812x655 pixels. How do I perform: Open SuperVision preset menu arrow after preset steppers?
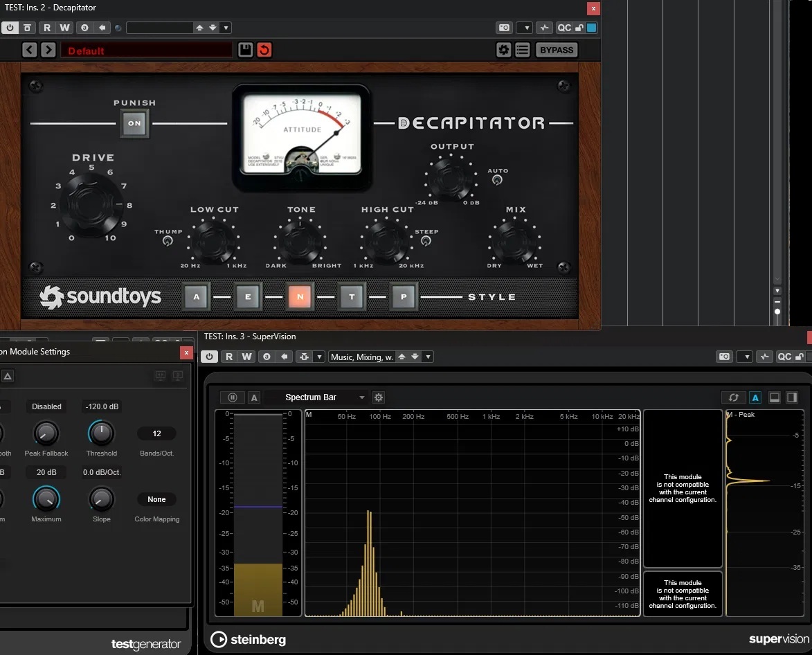(x=428, y=357)
